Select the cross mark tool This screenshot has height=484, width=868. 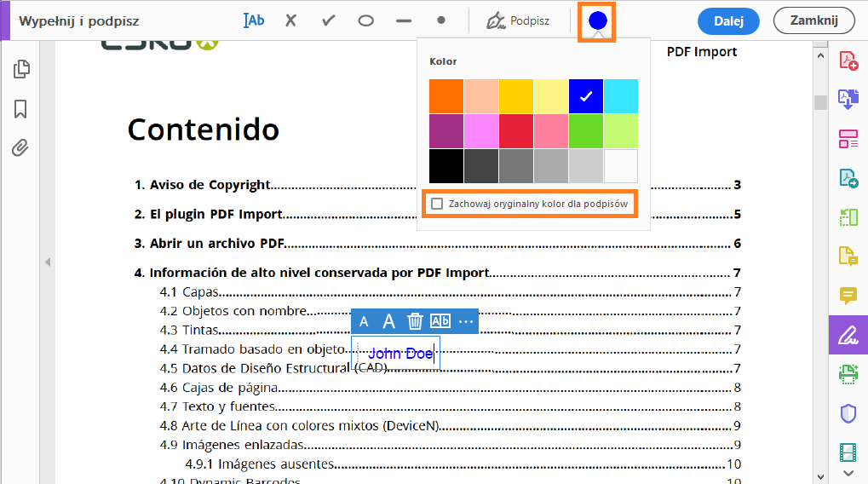tap(290, 20)
